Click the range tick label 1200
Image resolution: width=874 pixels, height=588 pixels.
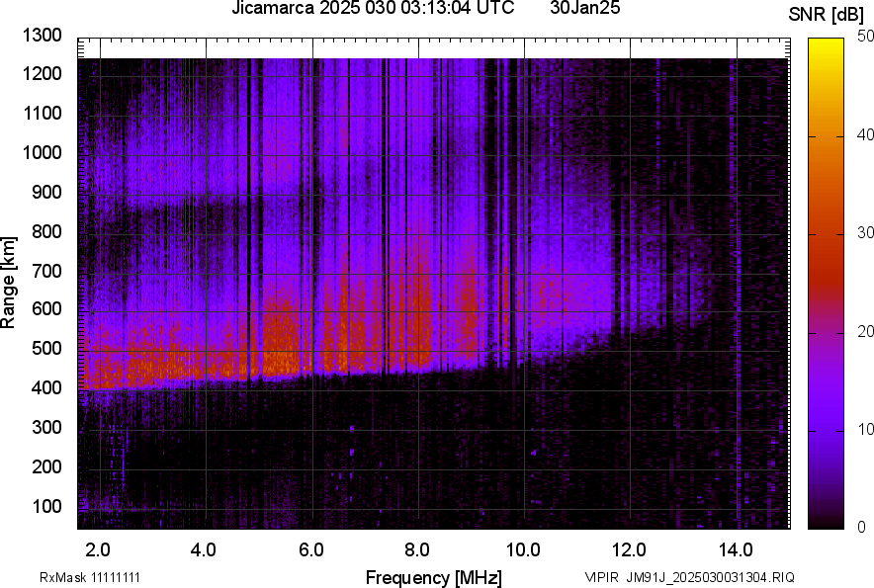coord(42,73)
